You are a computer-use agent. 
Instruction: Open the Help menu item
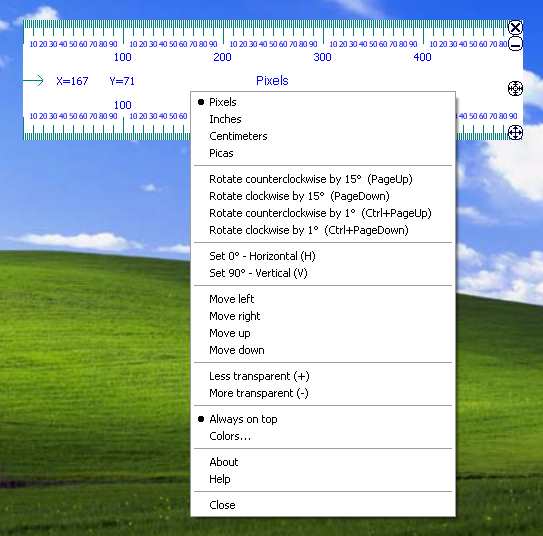(x=323, y=479)
